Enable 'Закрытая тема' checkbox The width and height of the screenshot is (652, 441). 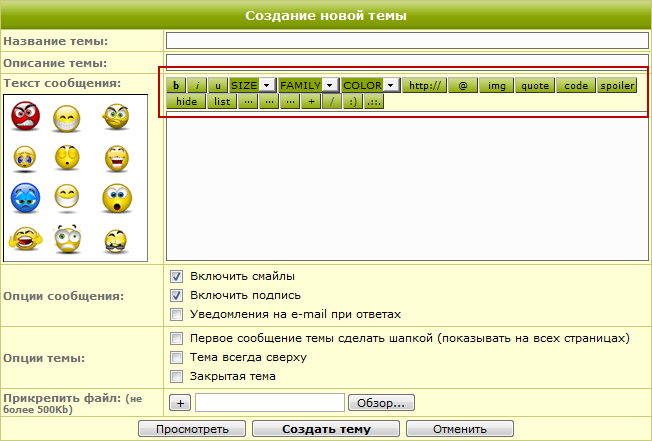(x=177, y=376)
